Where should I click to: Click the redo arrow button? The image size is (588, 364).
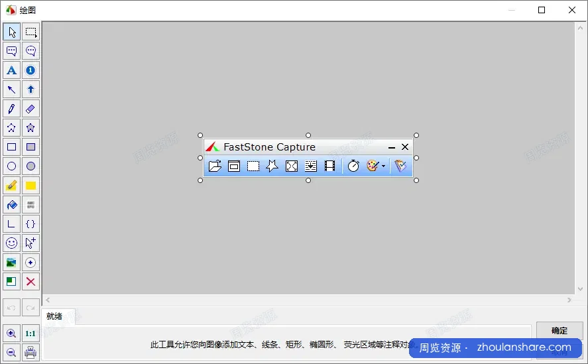(x=30, y=308)
